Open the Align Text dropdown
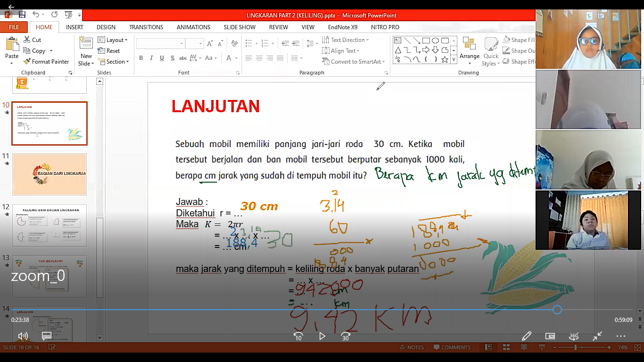 341,51
